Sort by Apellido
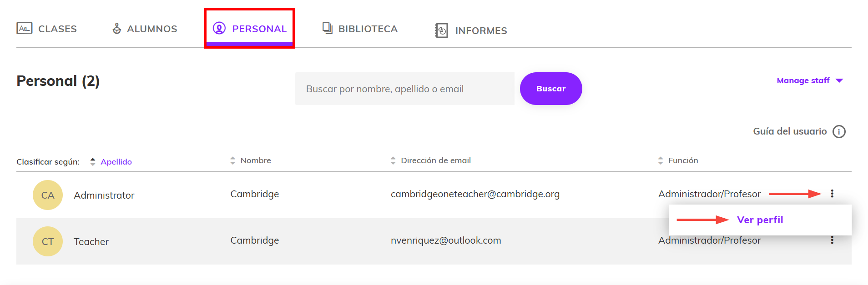 pyautogui.click(x=116, y=162)
